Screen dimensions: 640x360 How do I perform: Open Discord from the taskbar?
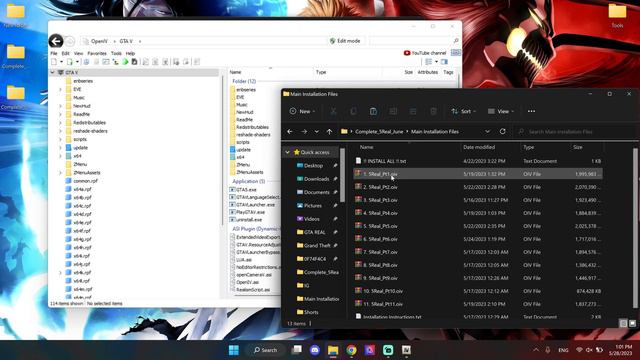[x=315, y=350]
